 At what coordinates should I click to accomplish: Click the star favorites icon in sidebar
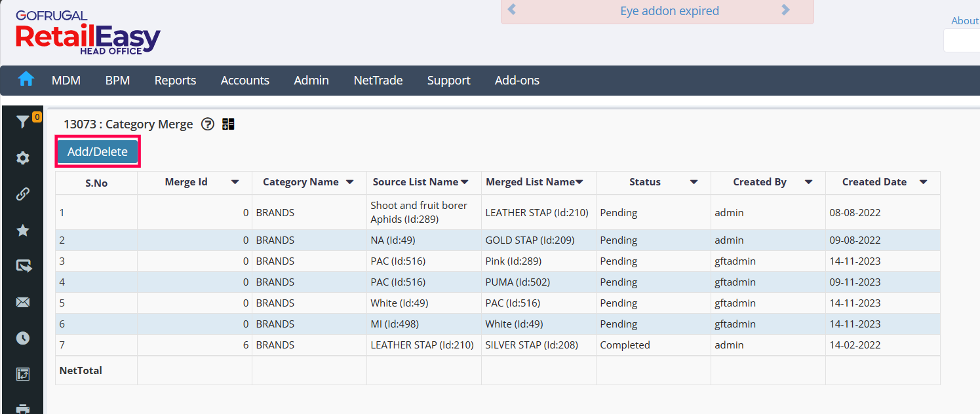(x=23, y=230)
